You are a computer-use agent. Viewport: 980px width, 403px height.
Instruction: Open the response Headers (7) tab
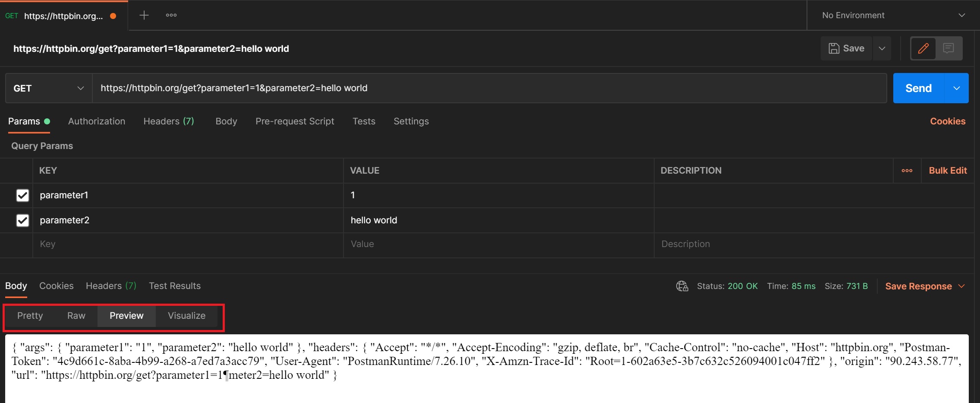point(111,286)
